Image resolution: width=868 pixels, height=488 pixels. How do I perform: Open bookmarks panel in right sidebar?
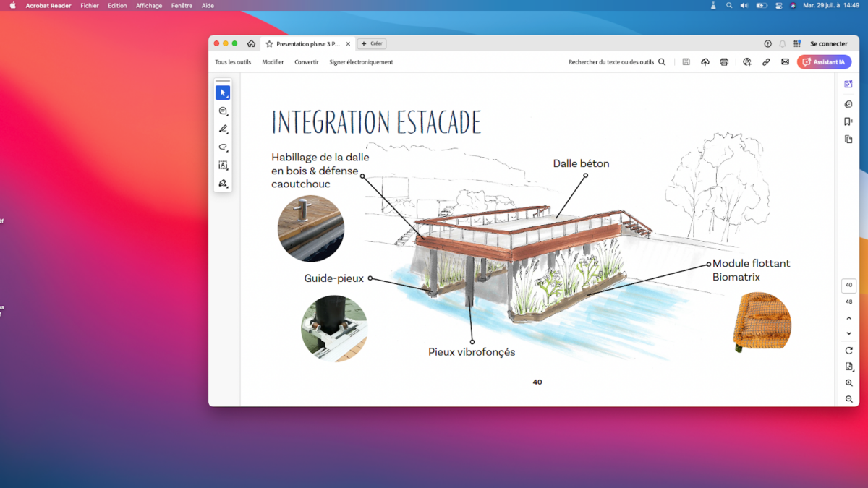tap(848, 121)
